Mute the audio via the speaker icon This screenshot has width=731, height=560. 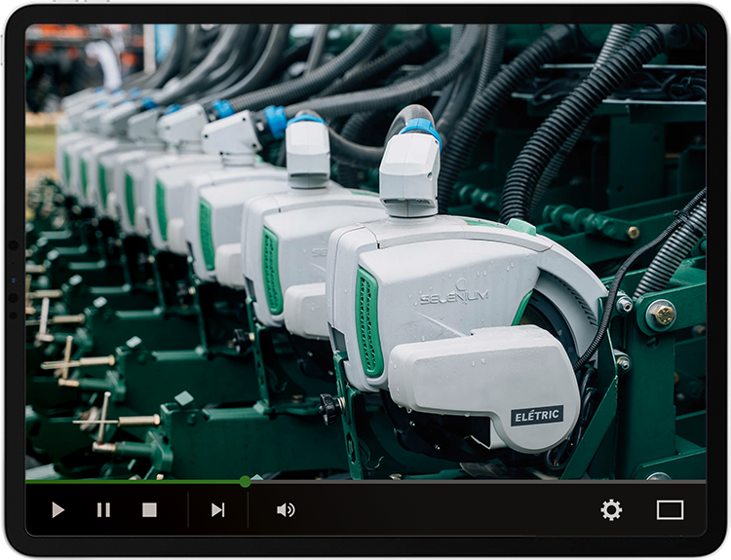285,509
